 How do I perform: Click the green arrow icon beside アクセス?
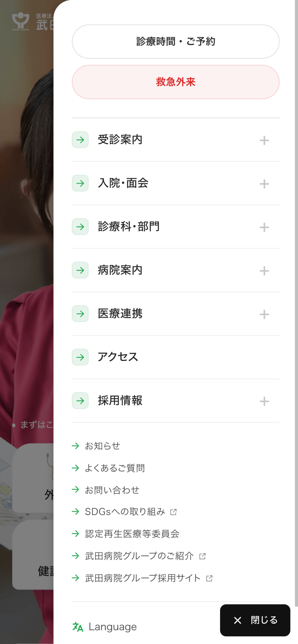[x=80, y=357]
